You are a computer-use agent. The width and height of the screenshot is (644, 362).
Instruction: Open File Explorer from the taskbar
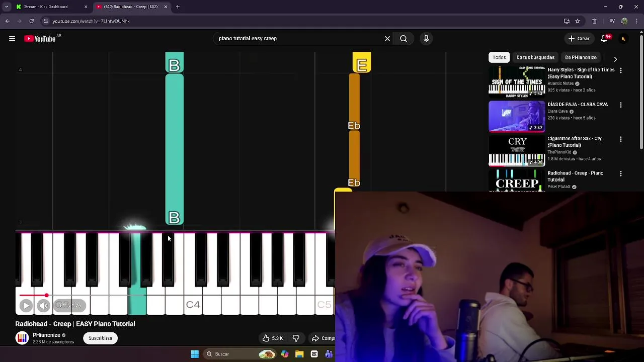(299, 354)
